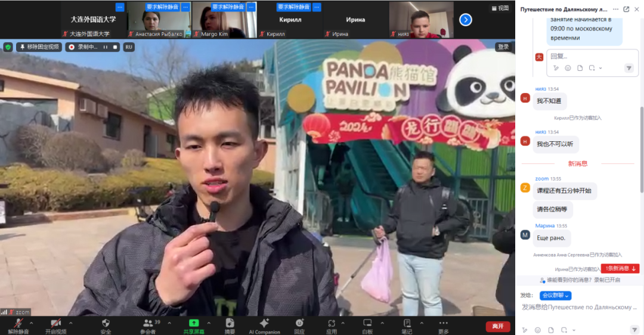Jump to the 1条新消息 new message
Screen dimensions: 644x335
tap(621, 268)
